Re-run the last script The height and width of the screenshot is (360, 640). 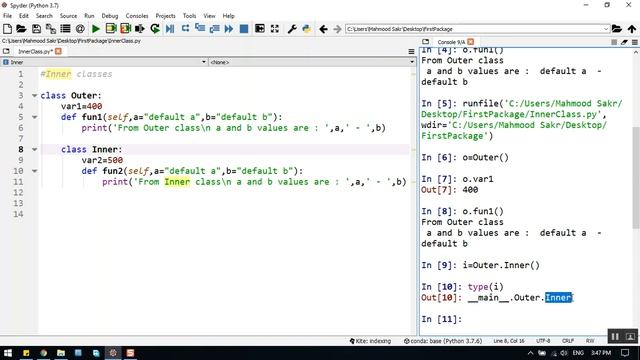tap(155, 29)
